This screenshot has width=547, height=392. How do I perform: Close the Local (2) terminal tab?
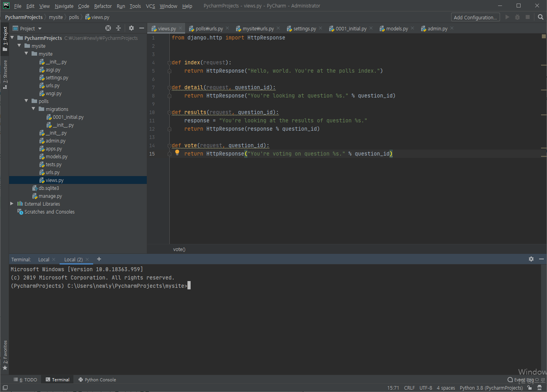coord(87,259)
